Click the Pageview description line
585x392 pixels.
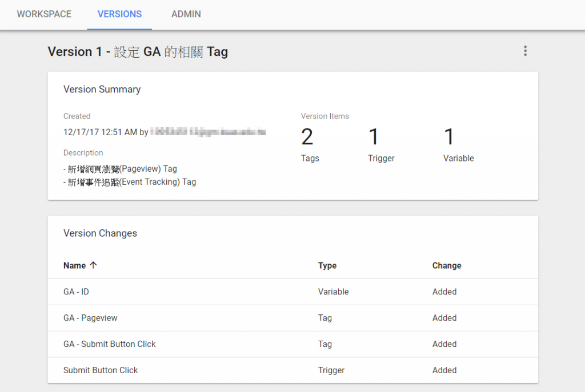(120, 169)
